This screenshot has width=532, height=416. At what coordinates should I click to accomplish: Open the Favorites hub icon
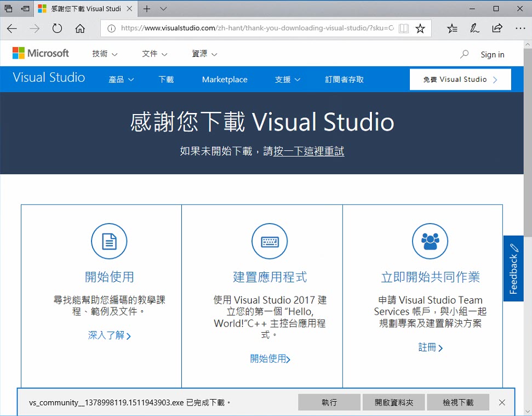[x=452, y=28]
